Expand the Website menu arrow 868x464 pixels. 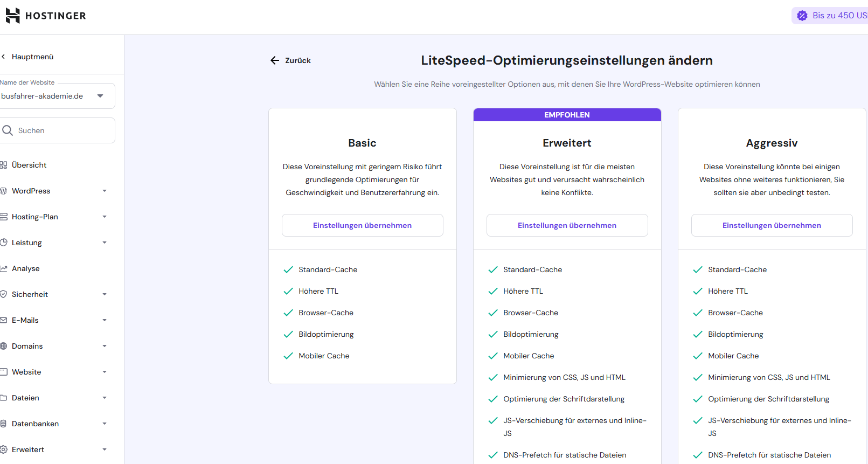tap(105, 372)
